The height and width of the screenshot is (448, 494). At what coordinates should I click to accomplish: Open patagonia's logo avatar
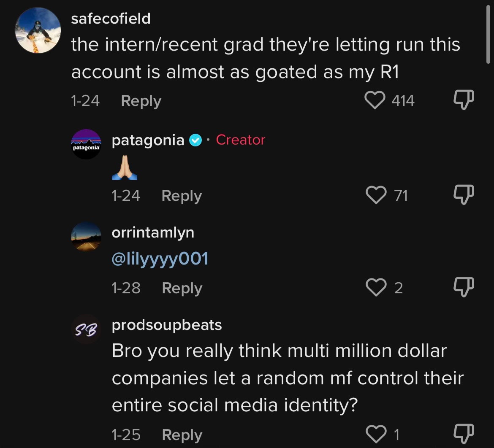86,144
